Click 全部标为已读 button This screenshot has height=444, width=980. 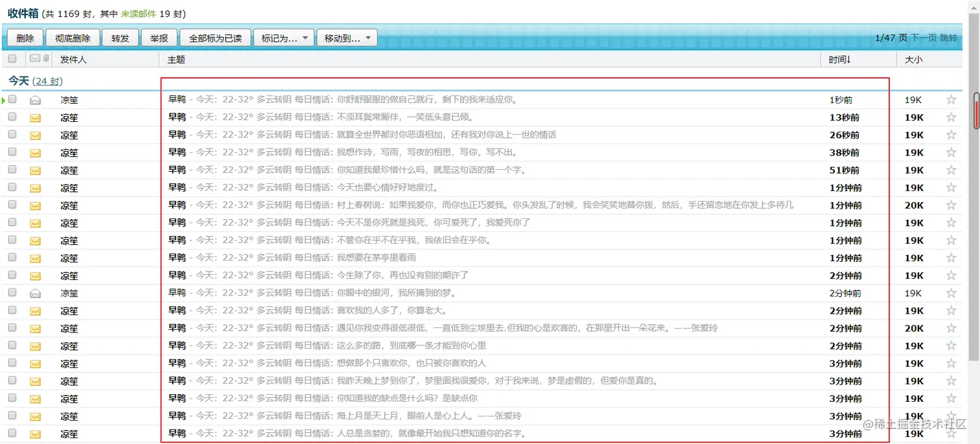pyautogui.click(x=215, y=38)
